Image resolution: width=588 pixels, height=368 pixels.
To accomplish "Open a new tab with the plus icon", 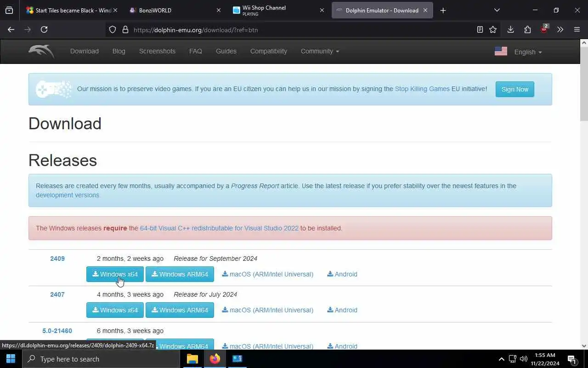I will [443, 10].
